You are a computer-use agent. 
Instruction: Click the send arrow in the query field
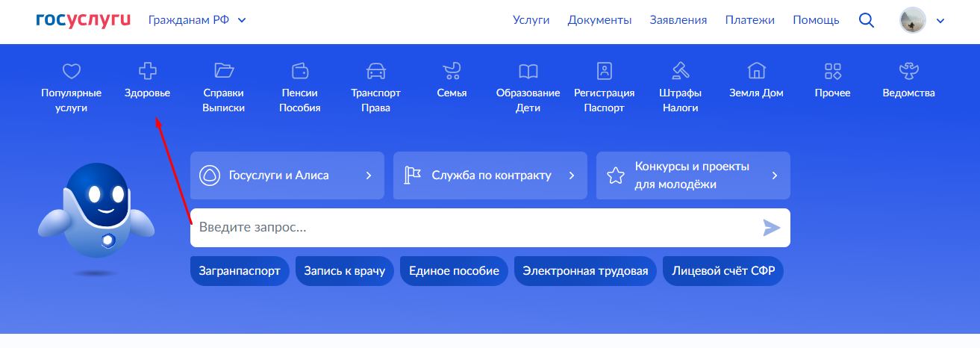pyautogui.click(x=772, y=228)
